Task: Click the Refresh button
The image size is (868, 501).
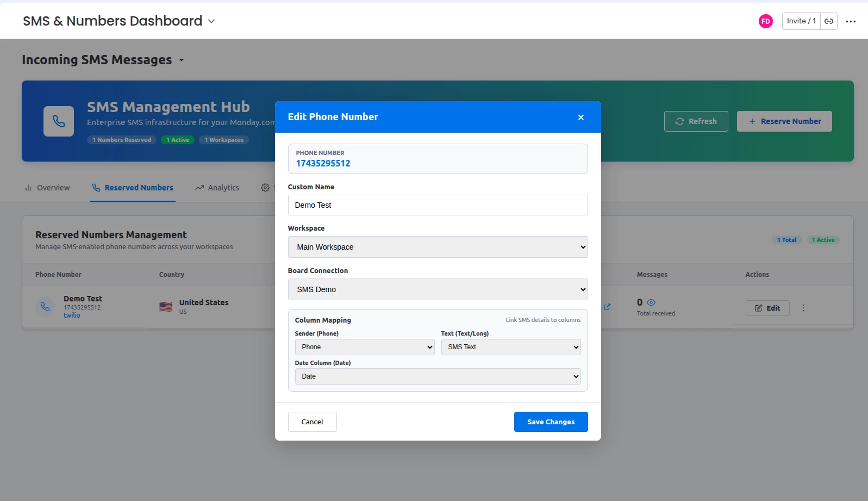Action: point(696,121)
